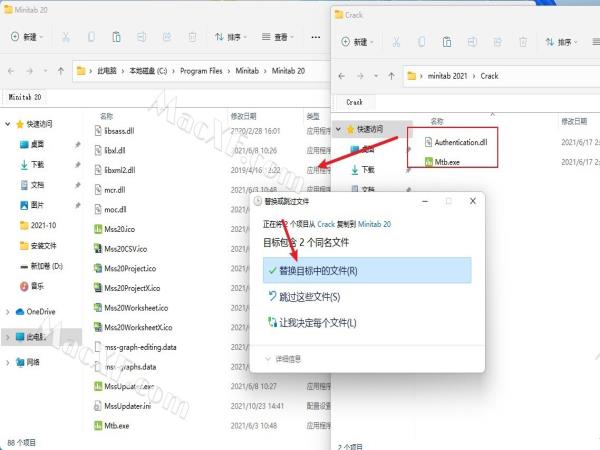Expand OneDrive in the sidebar
600x450 pixels.
pyautogui.click(x=8, y=312)
